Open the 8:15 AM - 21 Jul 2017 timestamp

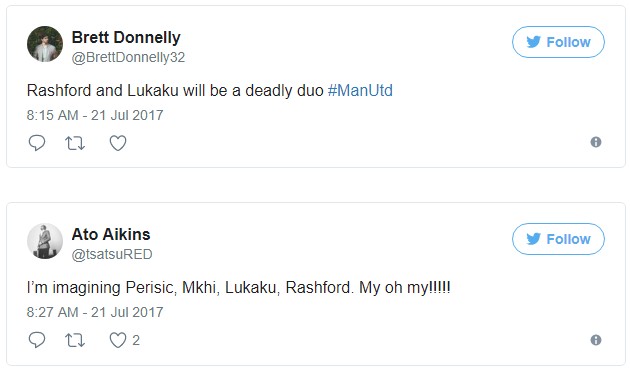[x=95, y=115]
